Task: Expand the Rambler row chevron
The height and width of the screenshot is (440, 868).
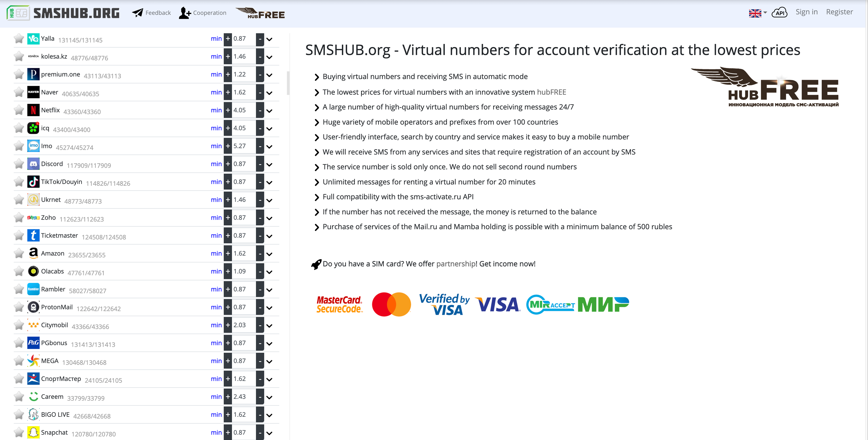Action: pos(269,290)
